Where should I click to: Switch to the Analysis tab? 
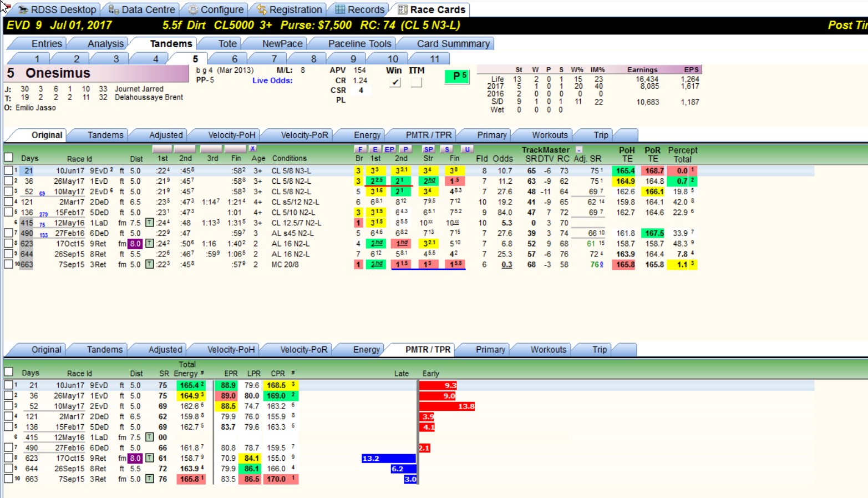tap(105, 43)
